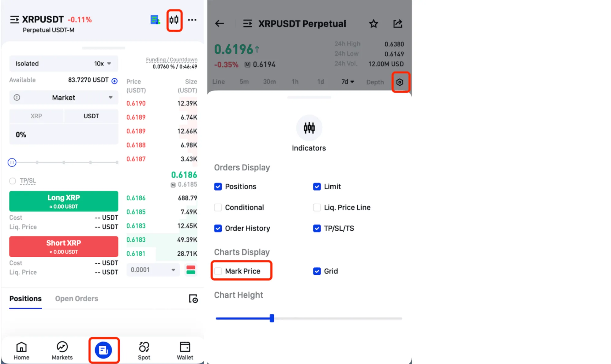611x364 pixels.
Task: Expand the 10x leverage dropdown
Action: coord(103,64)
